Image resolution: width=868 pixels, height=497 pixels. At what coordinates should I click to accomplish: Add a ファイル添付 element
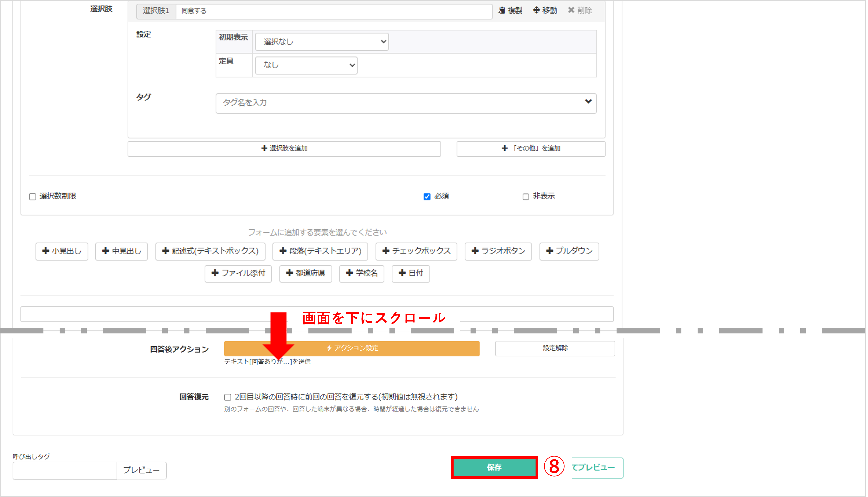(238, 274)
